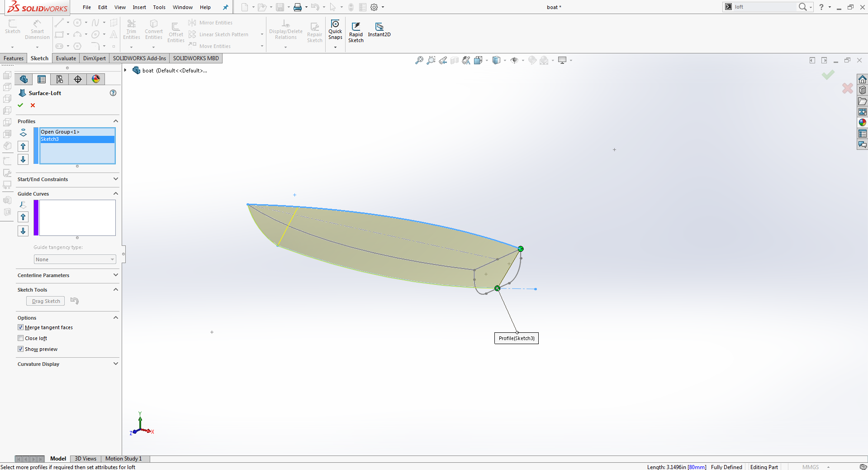Open the Window menu

point(183,7)
